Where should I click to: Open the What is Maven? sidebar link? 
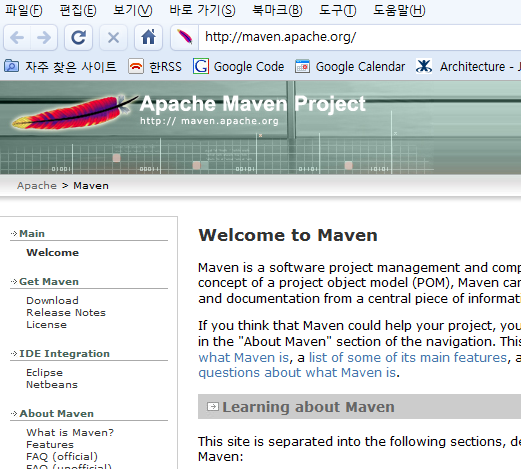(x=70, y=433)
